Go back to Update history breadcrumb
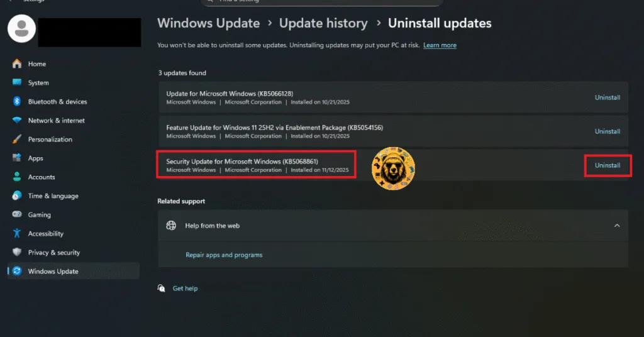Viewport: 644px width, 337px height. coord(323,23)
